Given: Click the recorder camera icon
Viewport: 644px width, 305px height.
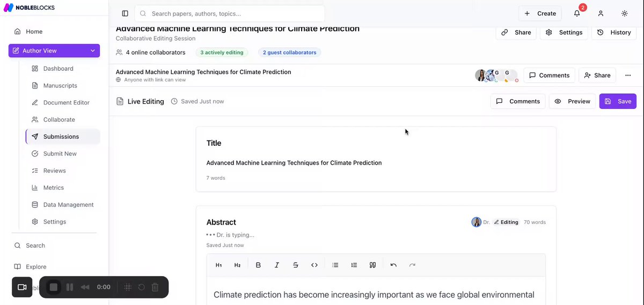Looking at the screenshot, I should click(22, 287).
